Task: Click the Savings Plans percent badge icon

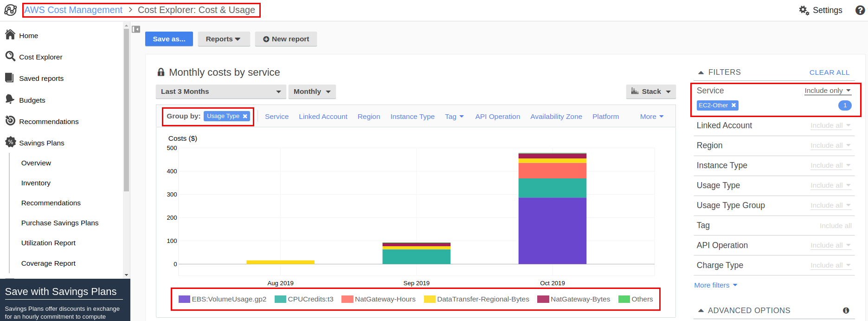Action: point(10,142)
